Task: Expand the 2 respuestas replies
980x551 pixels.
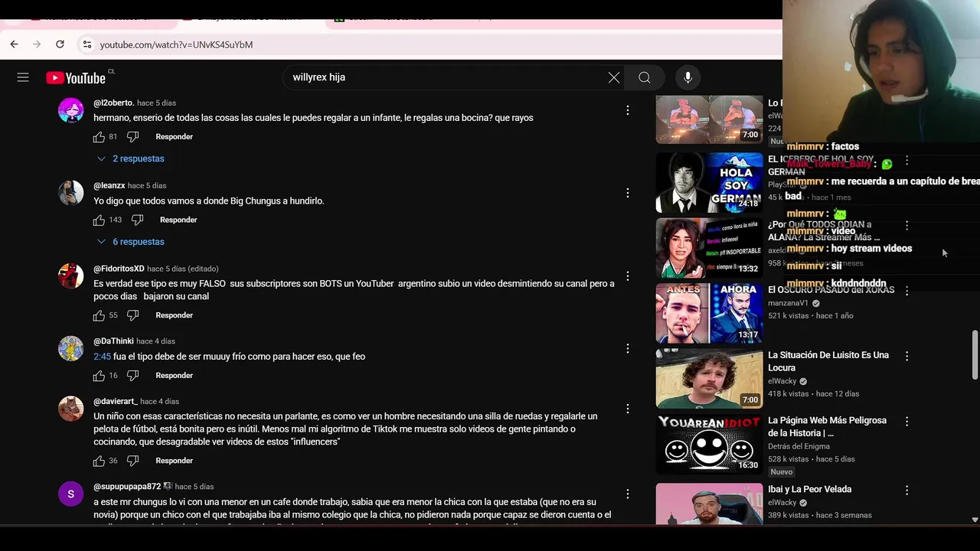Action: [130, 158]
